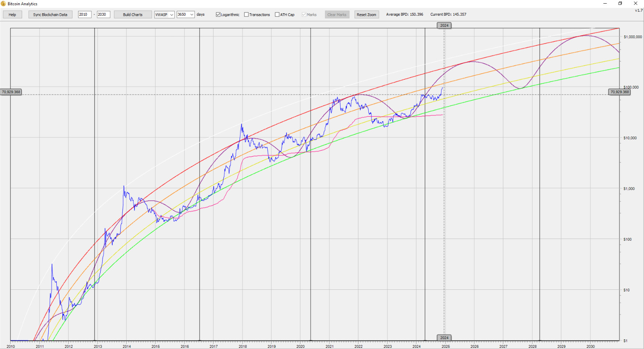The width and height of the screenshot is (644, 349).
Task: Click the $1,000,000 axis label
Action: [633, 37]
